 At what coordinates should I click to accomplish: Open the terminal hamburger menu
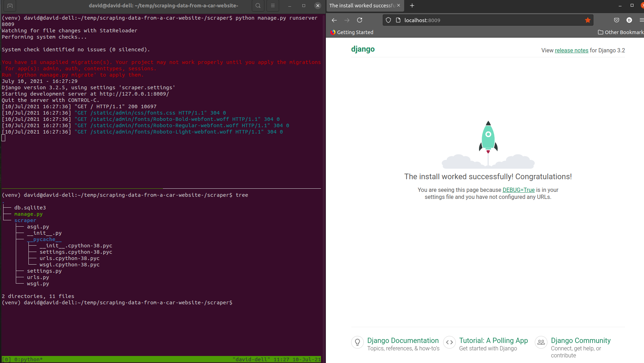(273, 6)
